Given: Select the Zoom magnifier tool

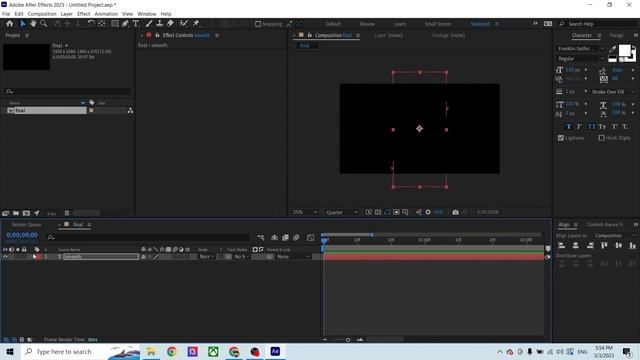Looking at the screenshot, I should tap(43, 24).
